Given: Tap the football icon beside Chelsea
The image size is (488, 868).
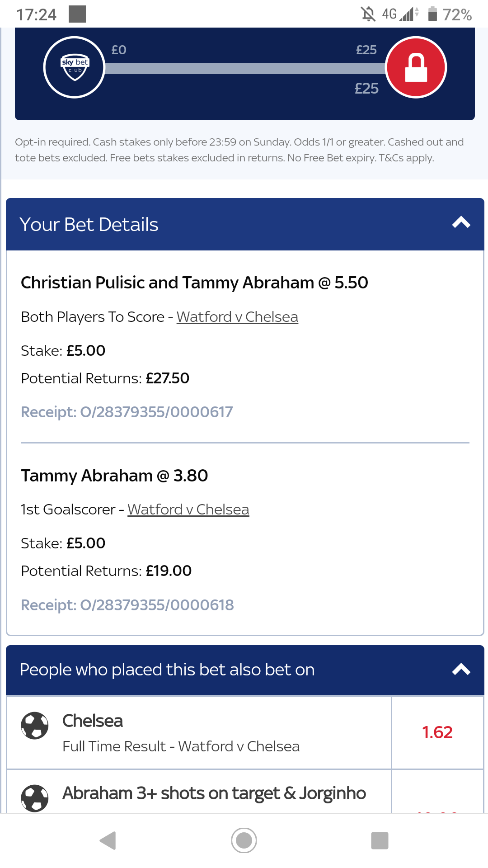Looking at the screenshot, I should coord(35,726).
